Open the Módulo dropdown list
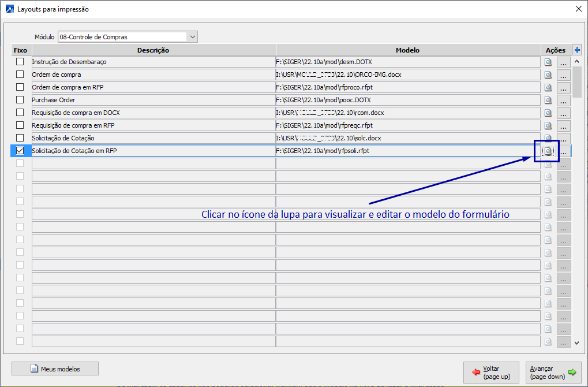This screenshot has height=387, width=588. click(192, 37)
